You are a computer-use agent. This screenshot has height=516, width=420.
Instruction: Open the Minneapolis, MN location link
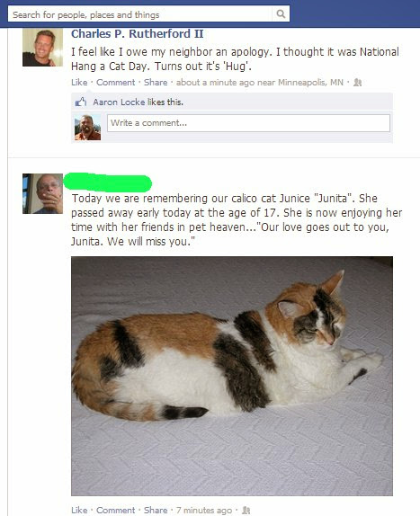(310, 83)
